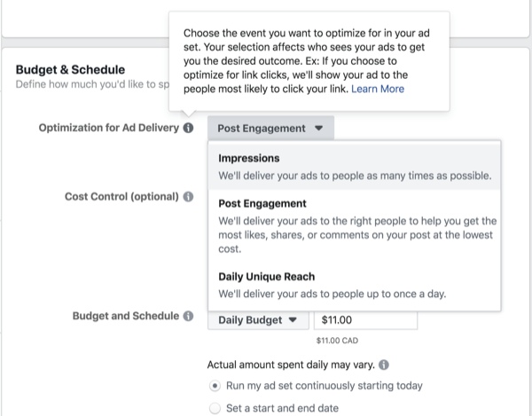Click info icon beside Budget and Schedule label
The width and height of the screenshot is (532, 416).
click(x=188, y=316)
